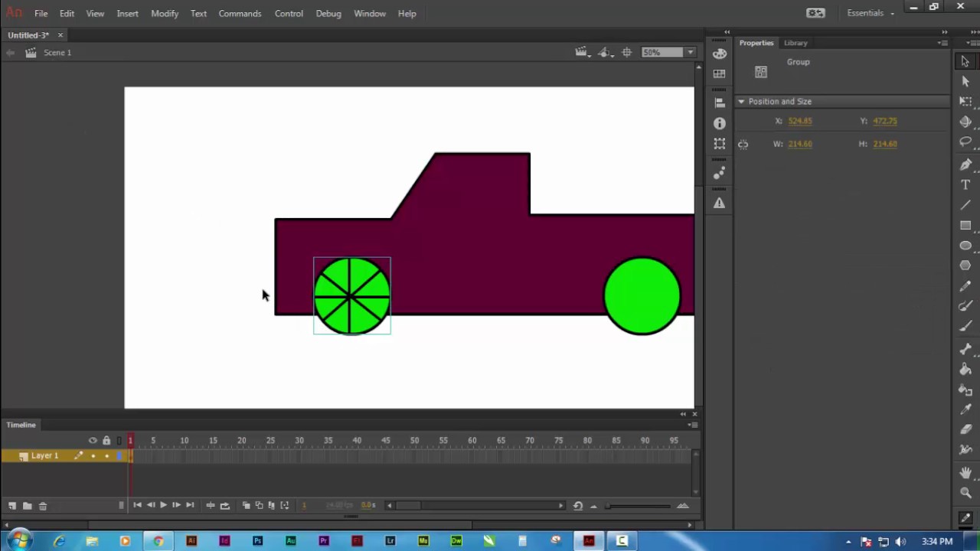The image size is (980, 551).
Task: Open the Timeline panel options menu
Action: [692, 424]
